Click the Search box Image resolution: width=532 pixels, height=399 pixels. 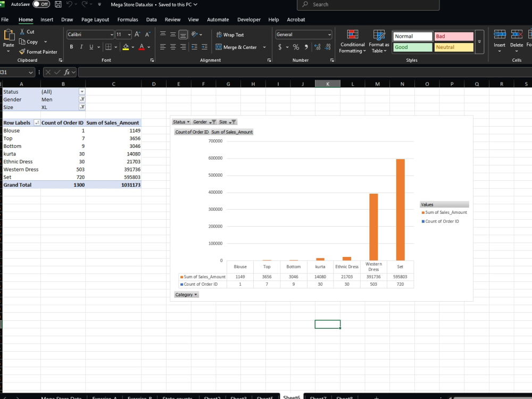[368, 5]
